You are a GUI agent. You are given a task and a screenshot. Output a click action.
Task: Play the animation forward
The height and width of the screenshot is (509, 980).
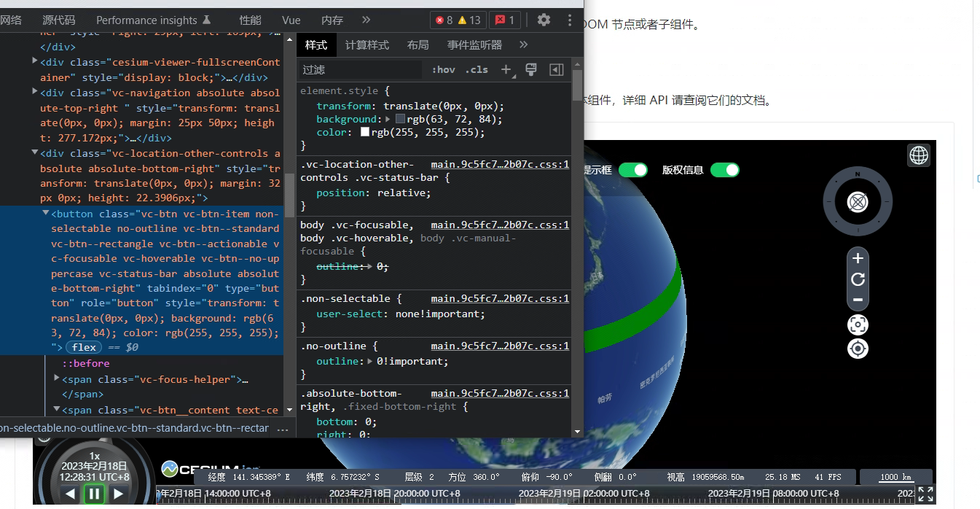pos(118,494)
